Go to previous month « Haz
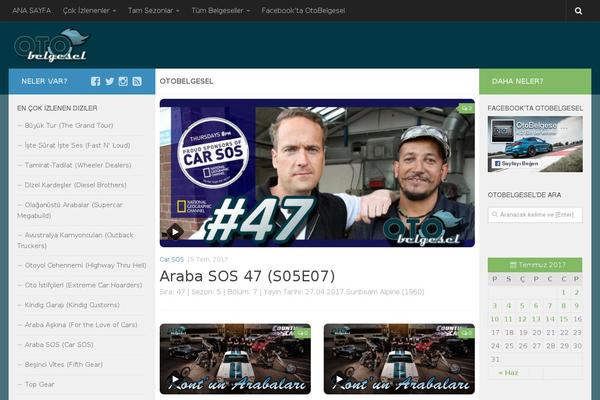The image size is (600, 400). 508,372
